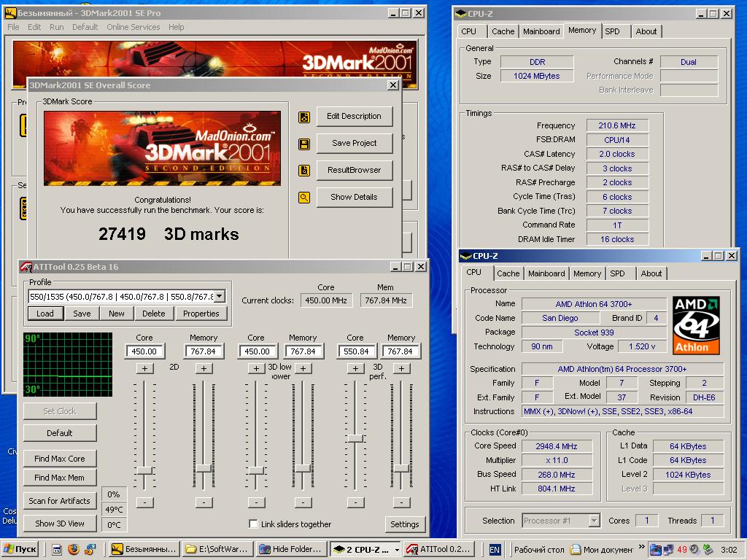Click the red 49 temperature tray icon
The image size is (747, 560).
point(682,549)
